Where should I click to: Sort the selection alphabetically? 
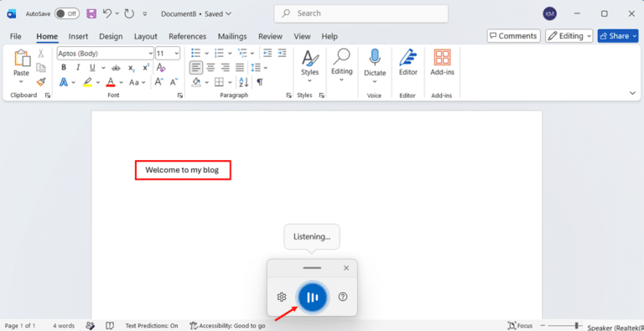(x=243, y=82)
